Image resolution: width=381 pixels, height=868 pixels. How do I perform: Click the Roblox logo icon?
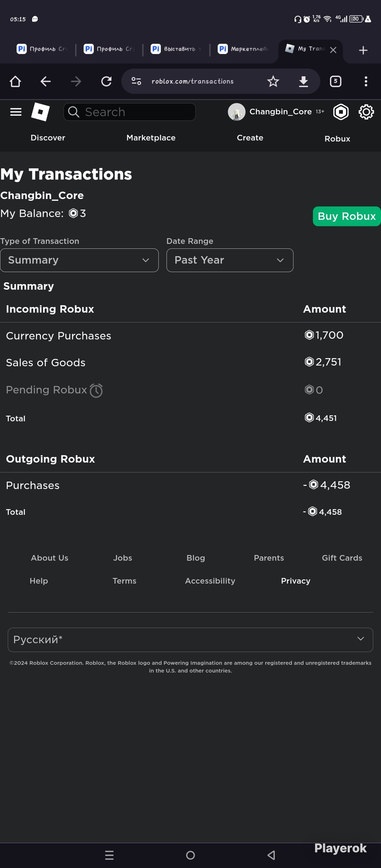point(40,112)
